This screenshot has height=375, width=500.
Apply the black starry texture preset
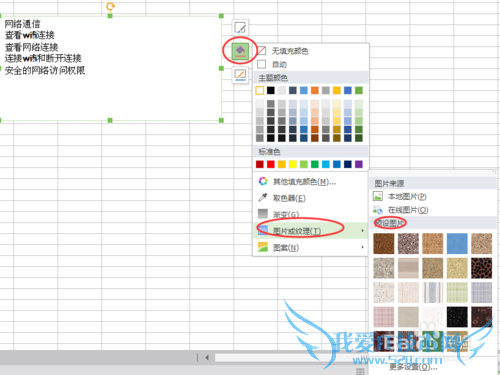[457, 317]
